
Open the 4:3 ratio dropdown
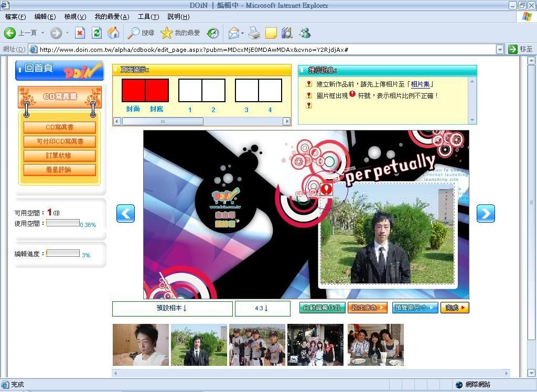pyautogui.click(x=262, y=308)
